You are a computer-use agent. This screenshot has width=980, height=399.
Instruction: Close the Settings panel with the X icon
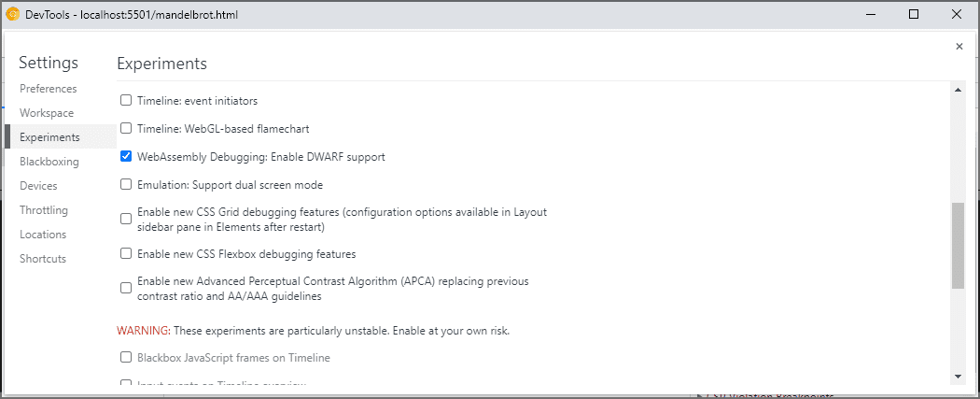pos(959,47)
